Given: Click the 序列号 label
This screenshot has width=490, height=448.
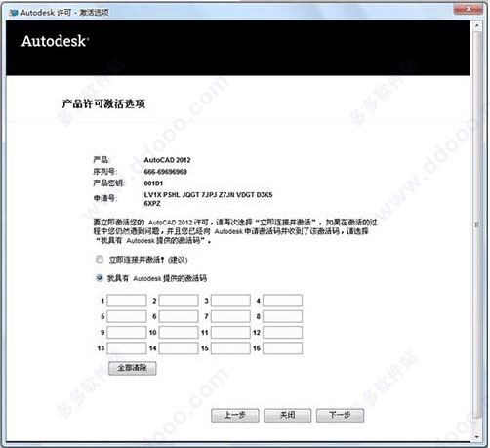Looking at the screenshot, I should coord(105,172).
